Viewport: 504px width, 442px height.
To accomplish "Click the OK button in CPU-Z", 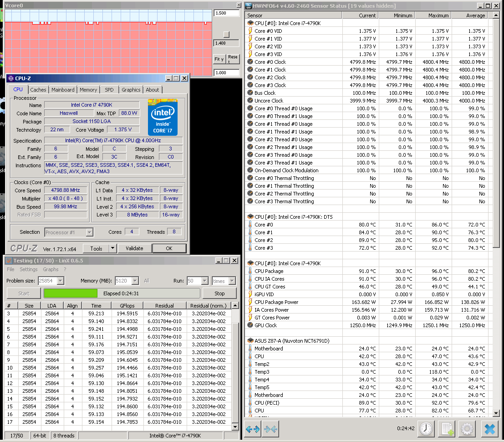I will tap(169, 248).
